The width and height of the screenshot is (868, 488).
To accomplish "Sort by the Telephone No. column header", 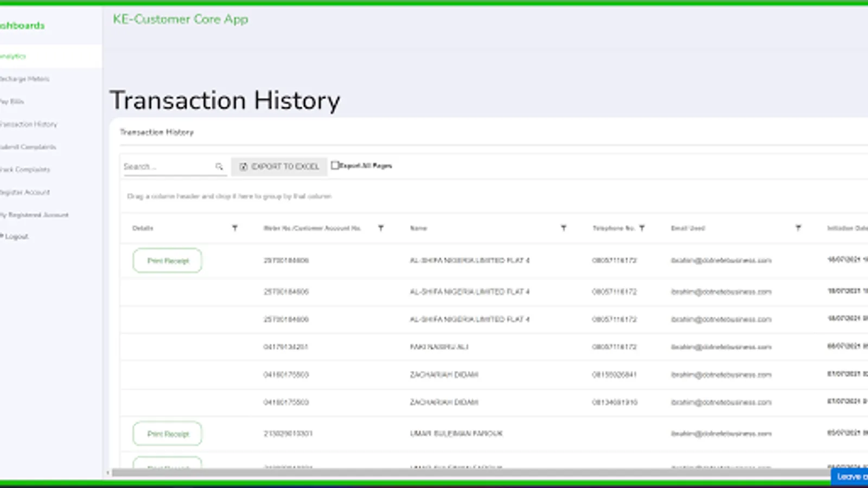I will [614, 228].
